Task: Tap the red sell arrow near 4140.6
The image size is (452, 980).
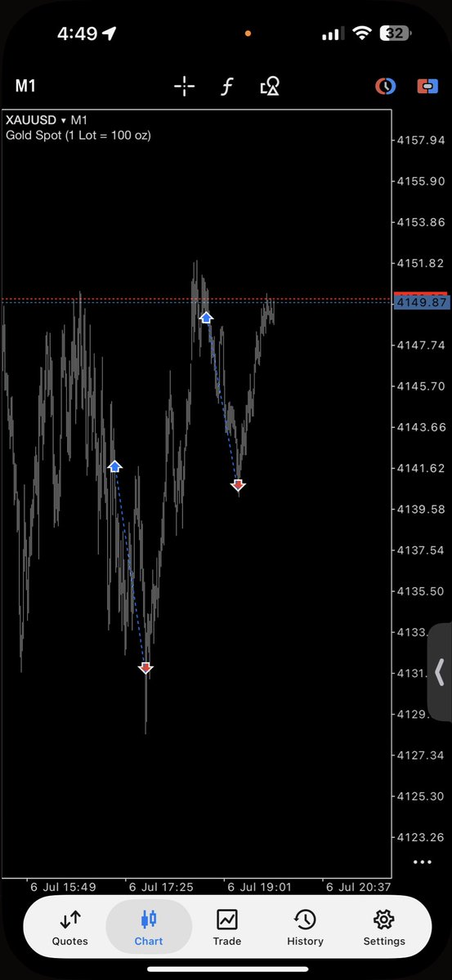Action: pos(238,485)
